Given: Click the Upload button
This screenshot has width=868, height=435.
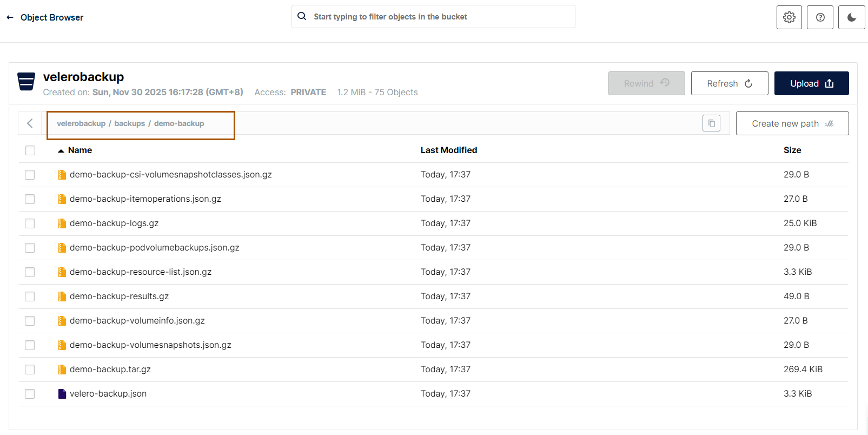Looking at the screenshot, I should 811,83.
